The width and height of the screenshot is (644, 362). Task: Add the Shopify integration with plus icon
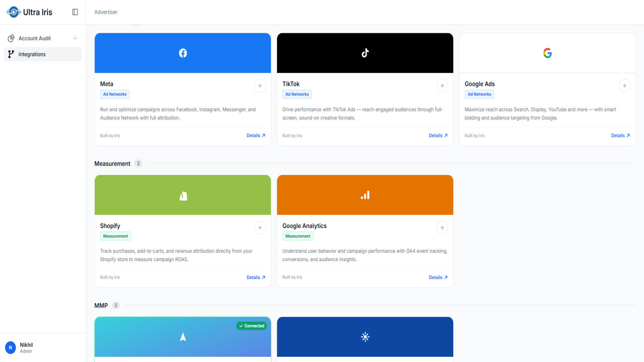point(260,228)
